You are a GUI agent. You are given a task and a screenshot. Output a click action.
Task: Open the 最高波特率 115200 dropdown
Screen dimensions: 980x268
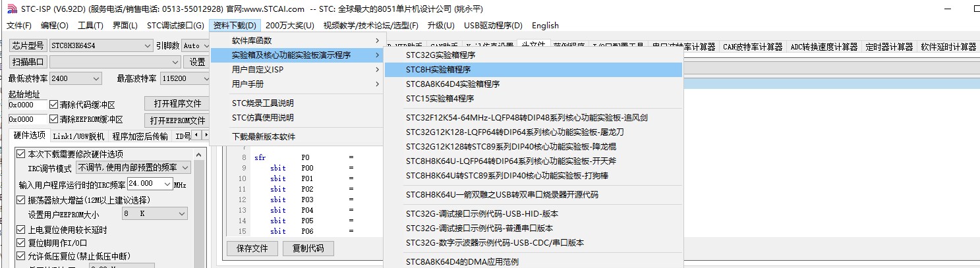(x=184, y=78)
